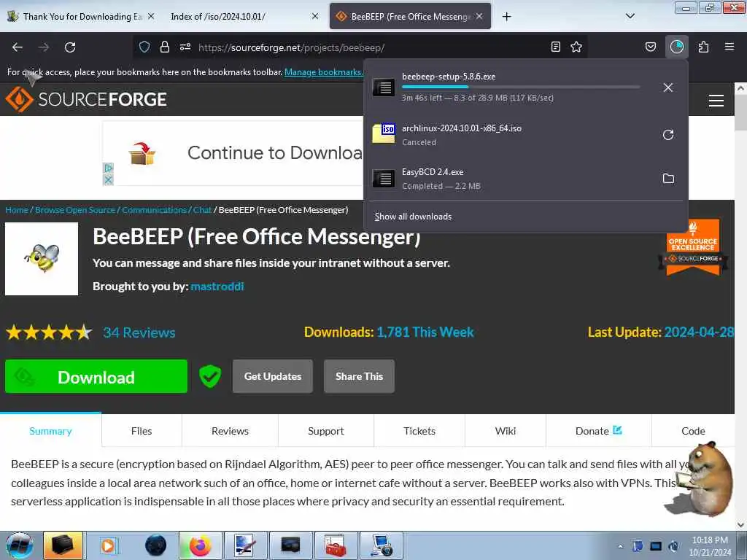Open the Files tab
747x560 pixels.
[x=142, y=431]
